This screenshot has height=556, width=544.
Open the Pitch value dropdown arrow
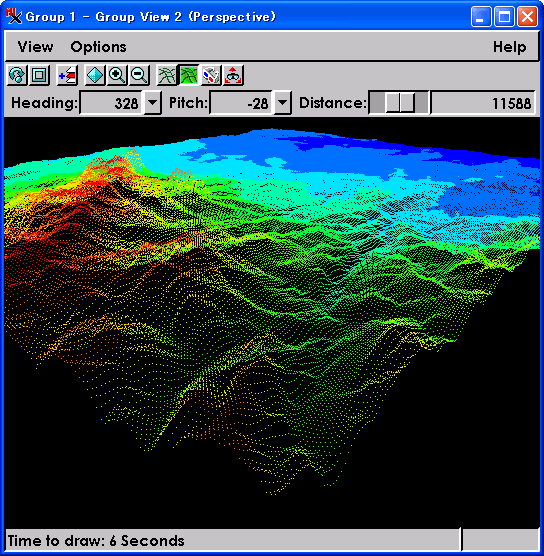point(283,103)
